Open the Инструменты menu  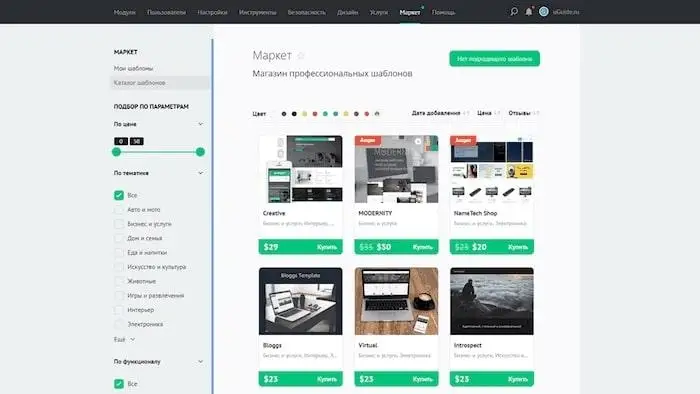click(258, 12)
